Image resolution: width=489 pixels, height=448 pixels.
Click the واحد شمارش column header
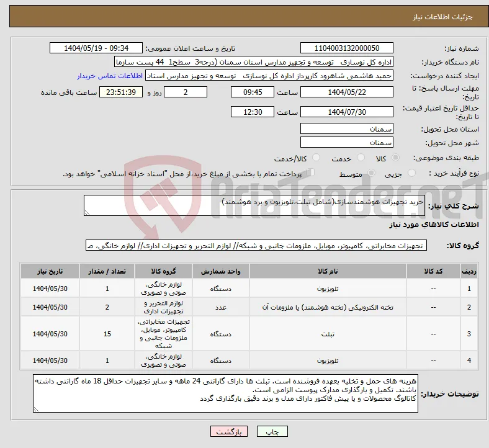221,271
